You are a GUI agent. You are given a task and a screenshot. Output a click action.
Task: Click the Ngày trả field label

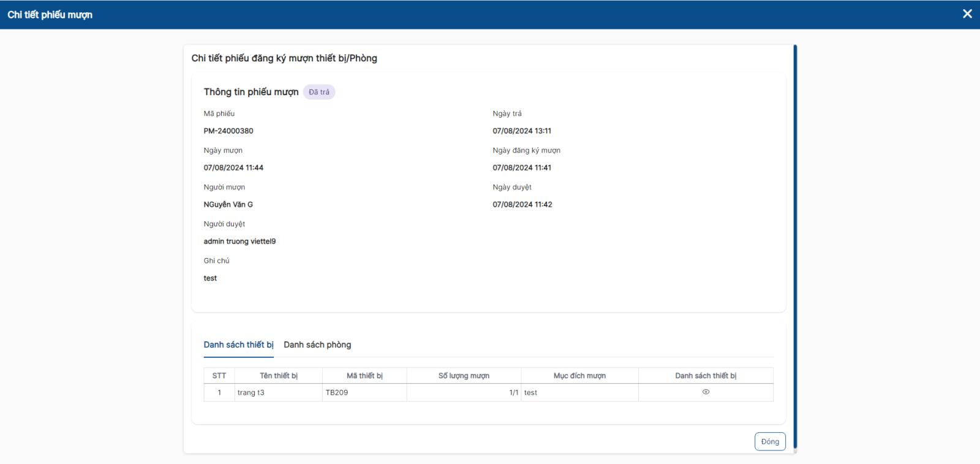[507, 113]
